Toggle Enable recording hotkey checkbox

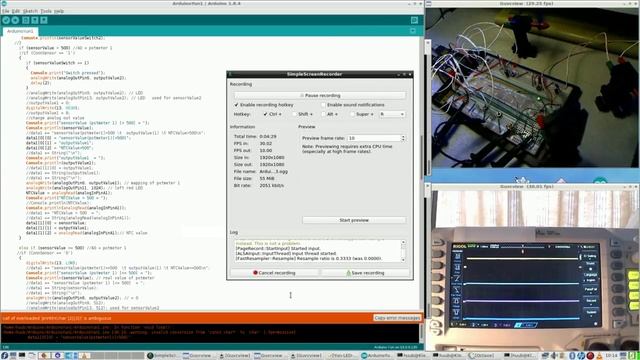coord(236,105)
